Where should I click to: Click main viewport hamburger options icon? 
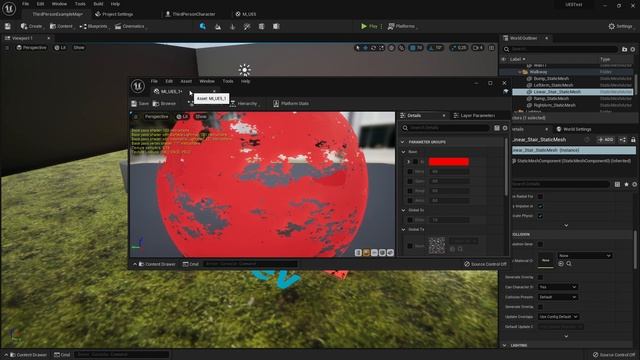pyautogui.click(x=7, y=47)
